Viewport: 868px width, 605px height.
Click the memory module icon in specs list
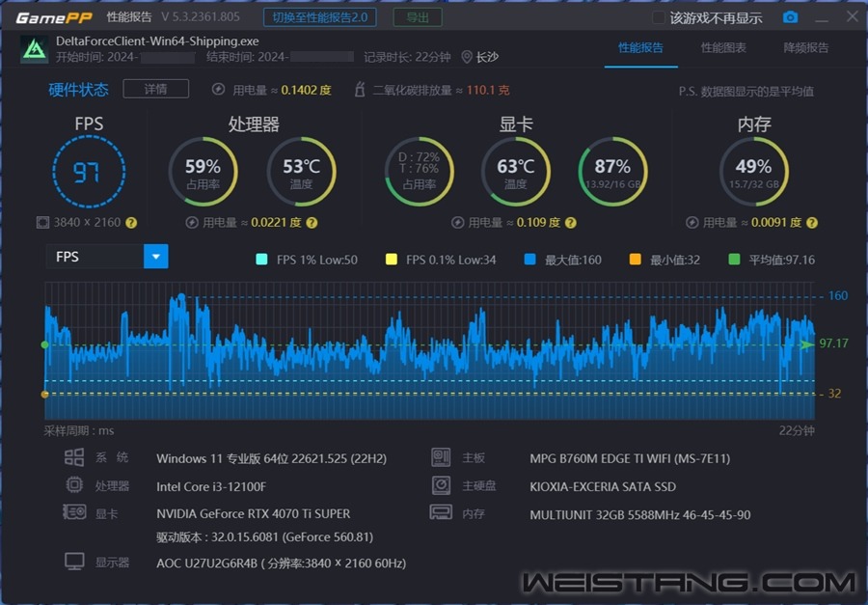click(441, 512)
